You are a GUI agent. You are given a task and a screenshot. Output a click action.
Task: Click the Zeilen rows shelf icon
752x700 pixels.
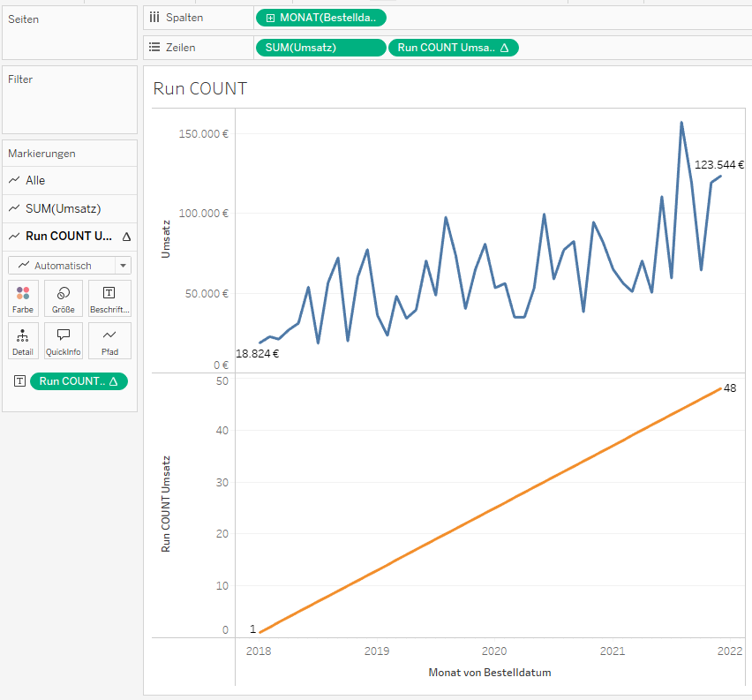click(154, 48)
